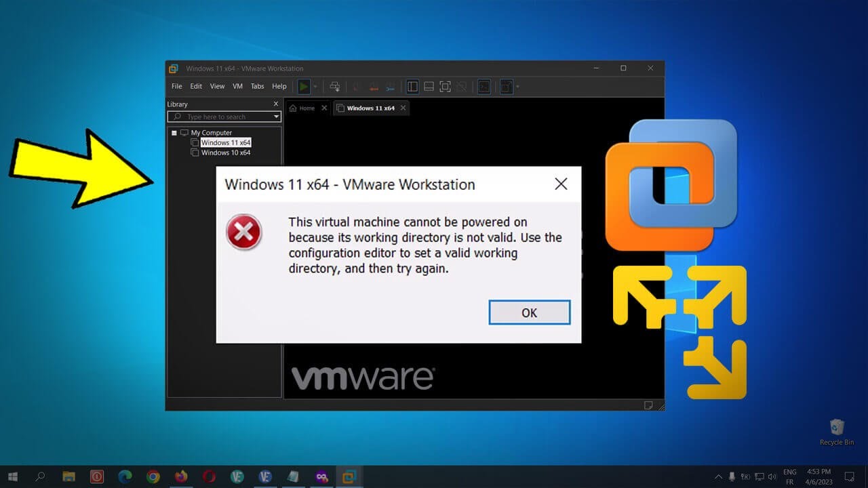Image resolution: width=868 pixels, height=488 pixels.
Task: Click the Unity mode toolbar icon
Action: click(x=461, y=87)
